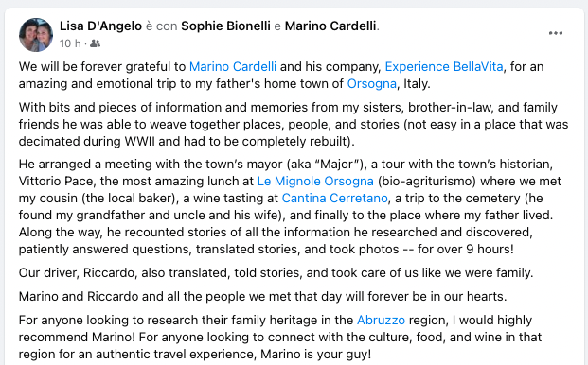Open the Abruzzo region link
Image resolution: width=588 pixels, height=365 pixels.
381,320
